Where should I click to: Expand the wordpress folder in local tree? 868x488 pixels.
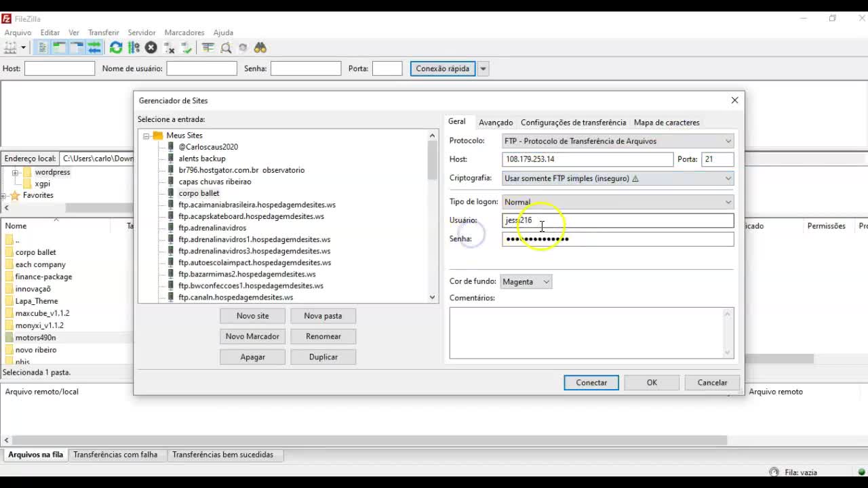pos(15,173)
